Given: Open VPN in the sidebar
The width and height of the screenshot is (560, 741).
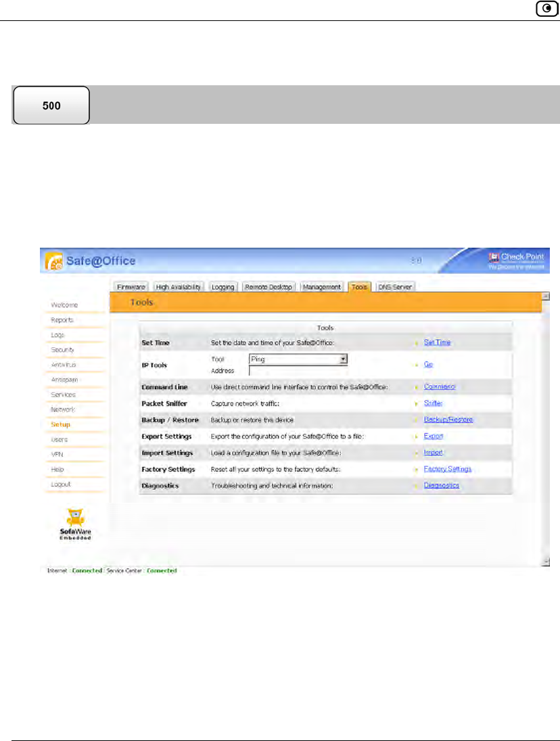Looking at the screenshot, I should click(x=57, y=454).
